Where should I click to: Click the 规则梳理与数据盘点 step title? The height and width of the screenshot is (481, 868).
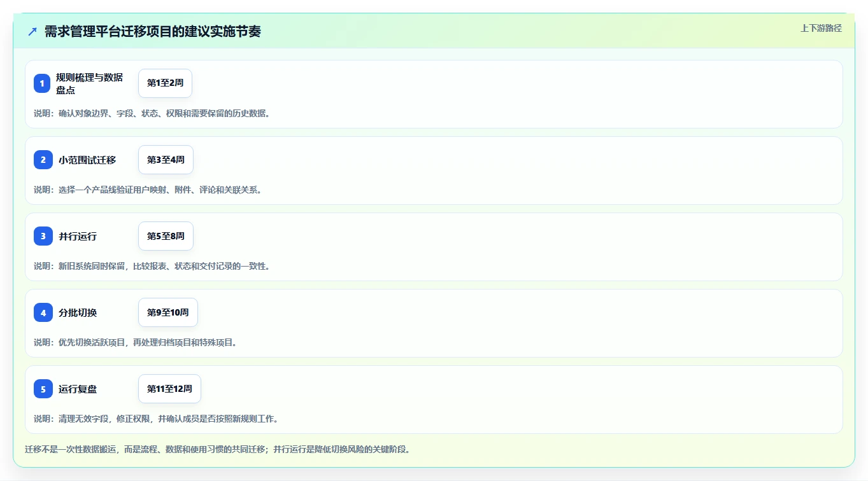coord(89,83)
